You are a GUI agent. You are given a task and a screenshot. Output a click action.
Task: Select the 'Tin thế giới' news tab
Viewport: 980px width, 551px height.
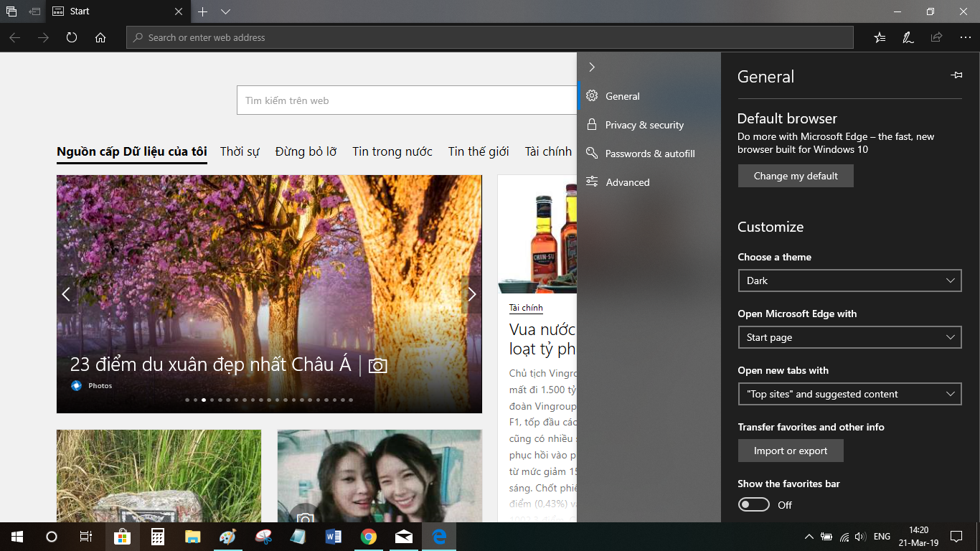(x=479, y=151)
